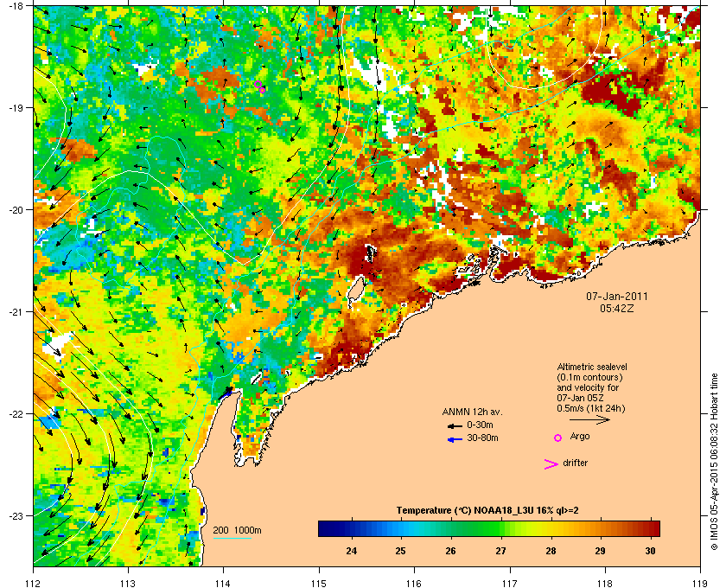The image size is (726, 588).
Task: Click the longitude axis label 112
Action: [x=34, y=584]
